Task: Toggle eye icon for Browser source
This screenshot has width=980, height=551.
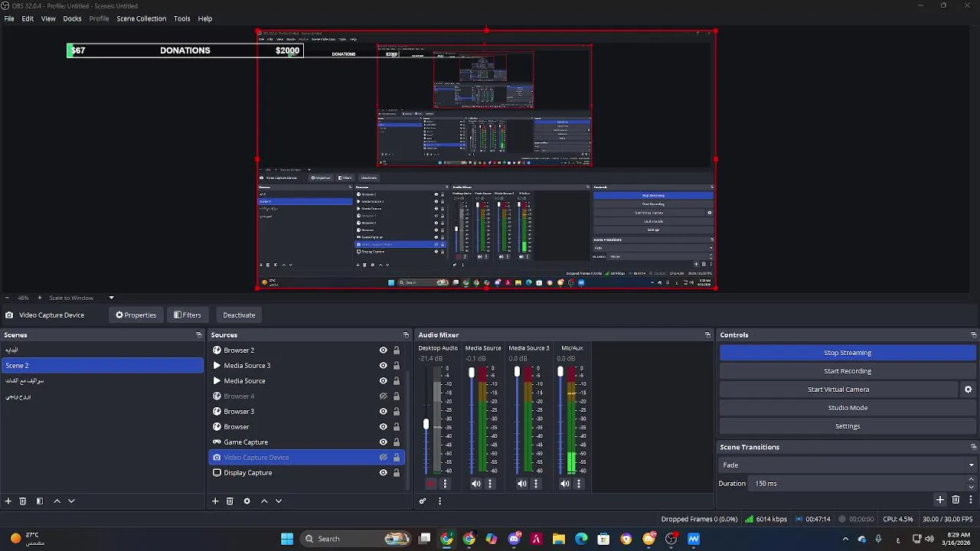Action: coord(383,427)
